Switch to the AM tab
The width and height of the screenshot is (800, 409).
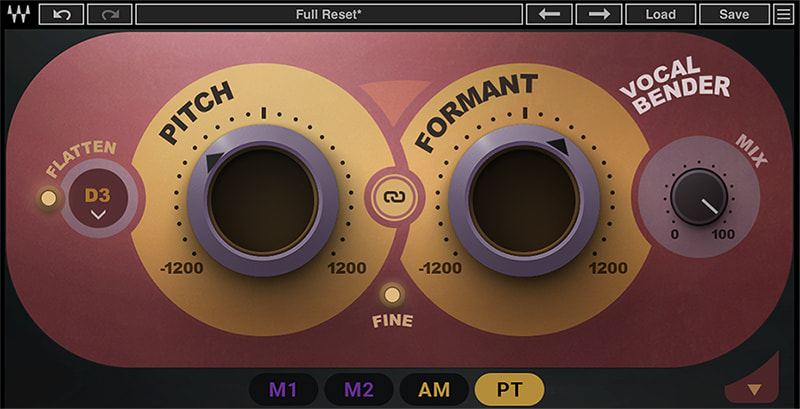point(434,389)
